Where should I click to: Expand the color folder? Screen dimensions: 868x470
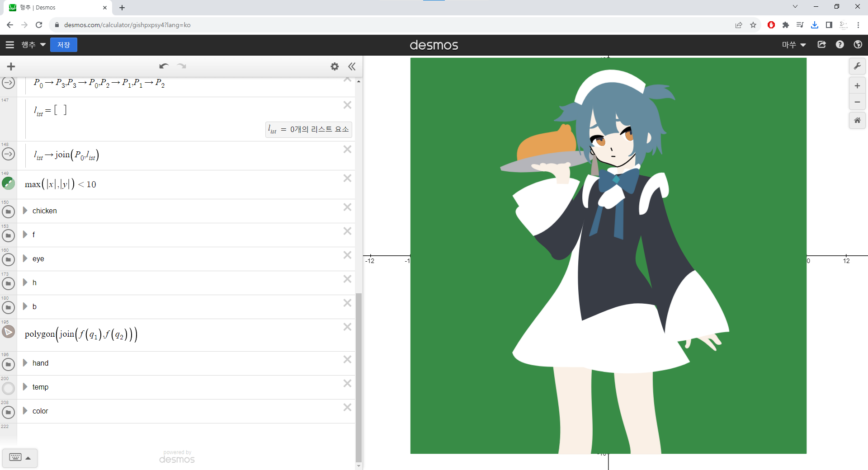tap(25, 411)
